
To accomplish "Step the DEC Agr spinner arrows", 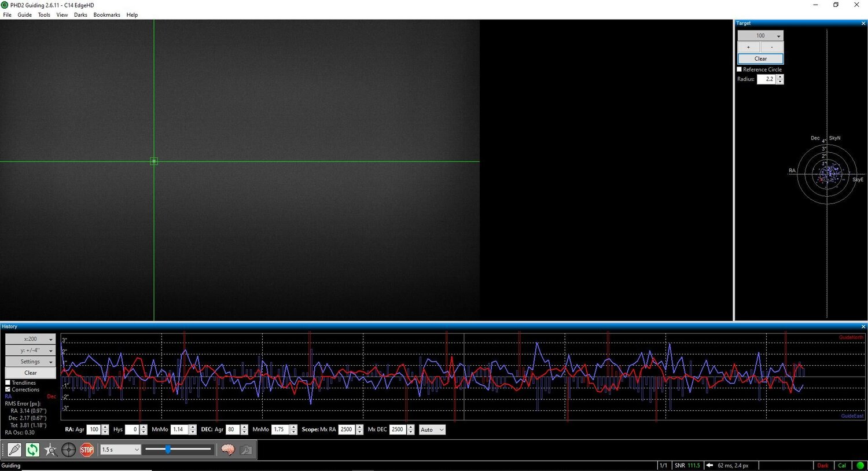I will click(244, 430).
